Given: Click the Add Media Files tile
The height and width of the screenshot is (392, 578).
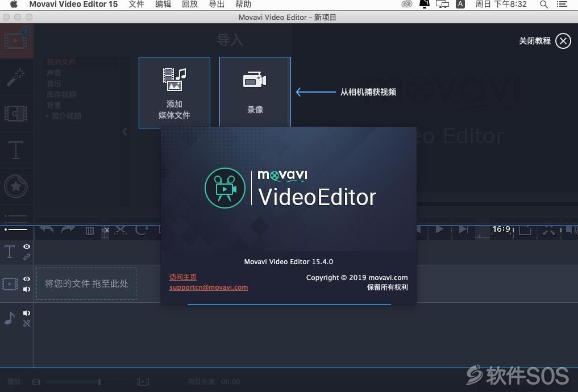Looking at the screenshot, I should tap(174, 93).
